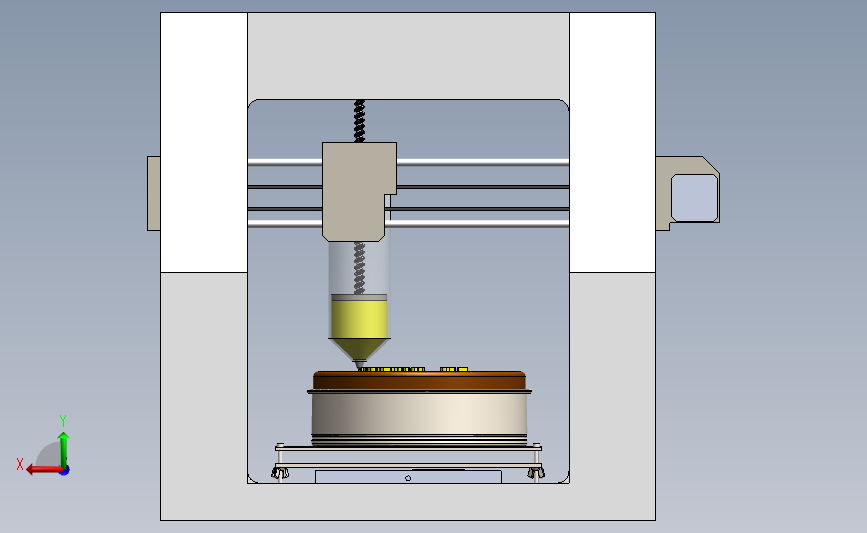Select the right clip foot under the platform
Screen dimensions: 867x533
[536, 473]
